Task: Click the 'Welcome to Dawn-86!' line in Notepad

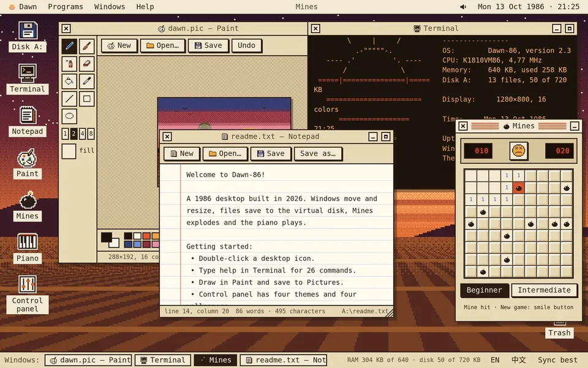Action: point(226,175)
